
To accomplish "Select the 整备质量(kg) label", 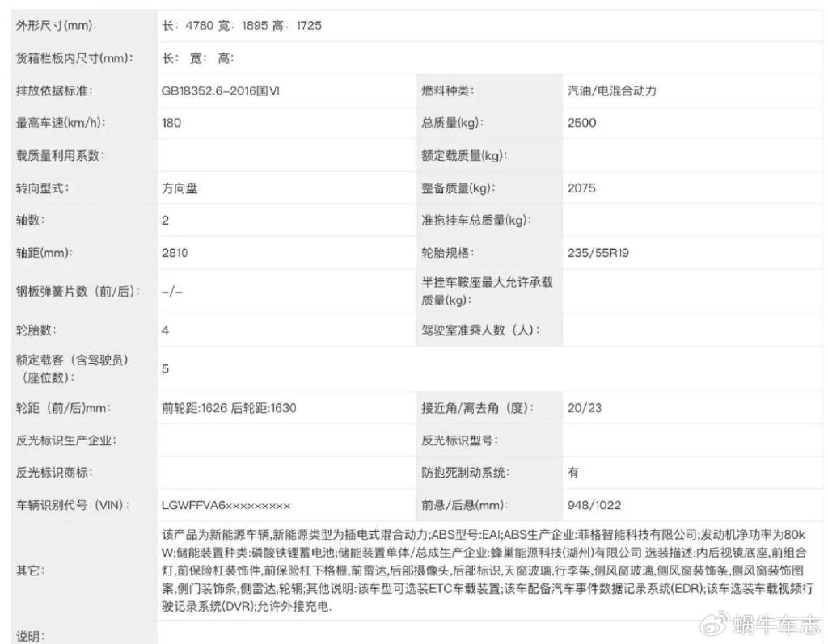I will pos(458,188).
